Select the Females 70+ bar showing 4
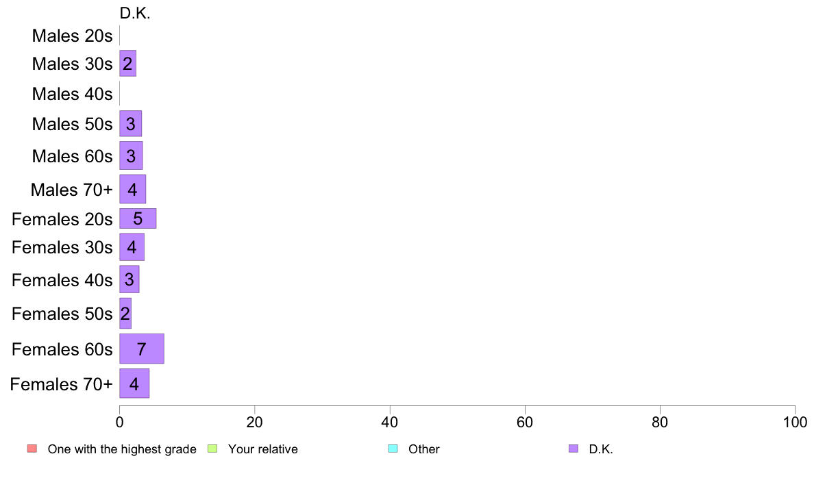 point(134,383)
